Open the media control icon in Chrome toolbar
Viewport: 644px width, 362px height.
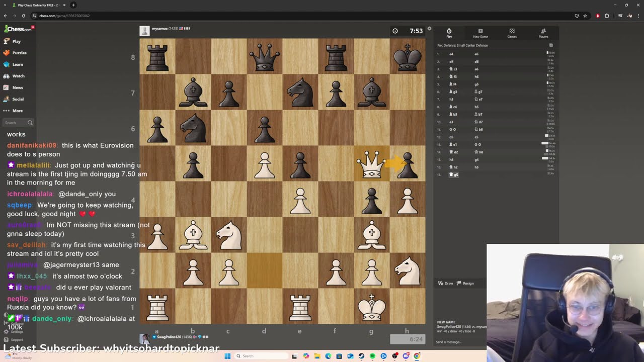click(x=620, y=16)
